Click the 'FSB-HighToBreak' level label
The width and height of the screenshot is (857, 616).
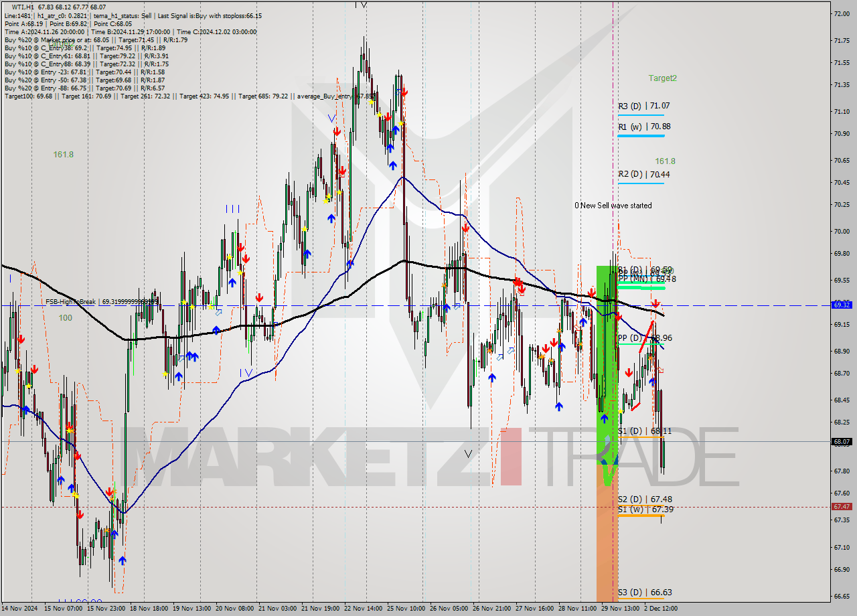tap(102, 302)
